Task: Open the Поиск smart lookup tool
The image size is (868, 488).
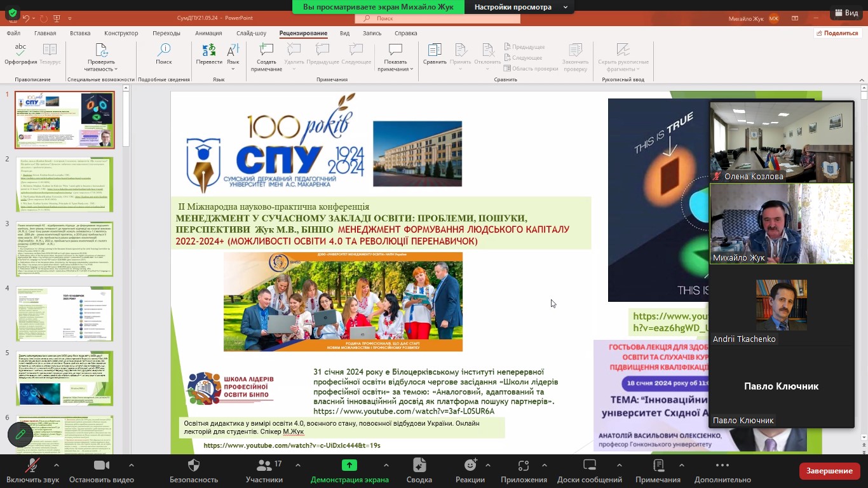Action: click(164, 50)
